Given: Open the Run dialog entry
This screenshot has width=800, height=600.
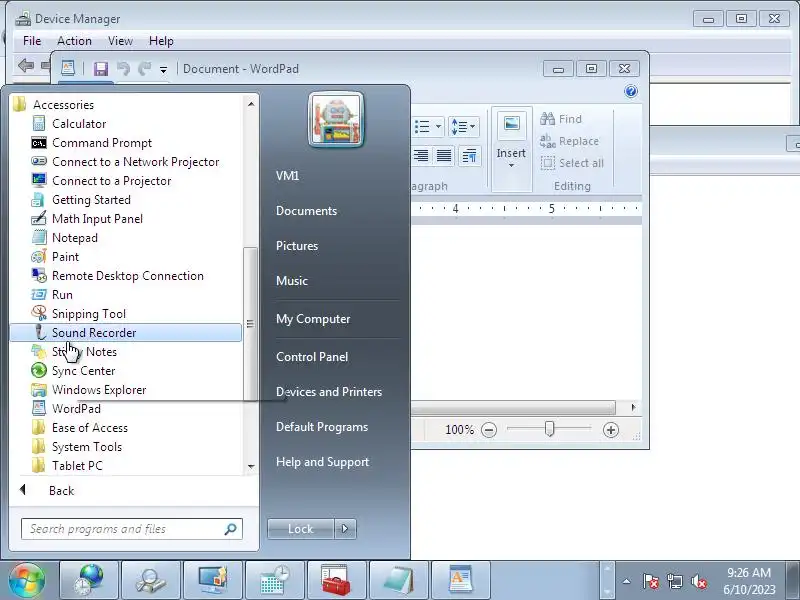Looking at the screenshot, I should tap(62, 295).
